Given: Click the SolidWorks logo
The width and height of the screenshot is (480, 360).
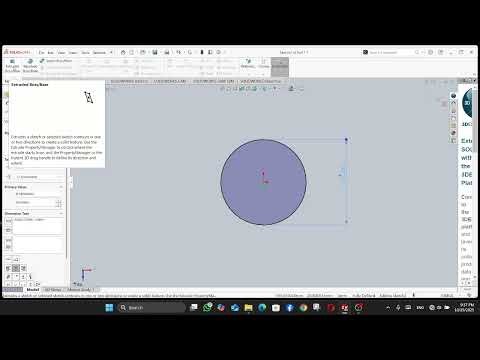Looking at the screenshot, I should [x=17, y=52].
